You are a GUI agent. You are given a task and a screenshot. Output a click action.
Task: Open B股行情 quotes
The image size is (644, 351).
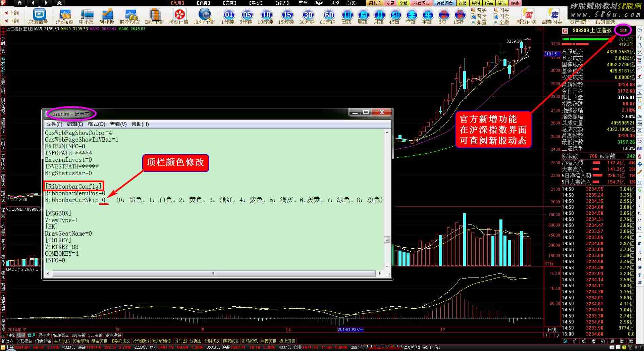pos(154,16)
